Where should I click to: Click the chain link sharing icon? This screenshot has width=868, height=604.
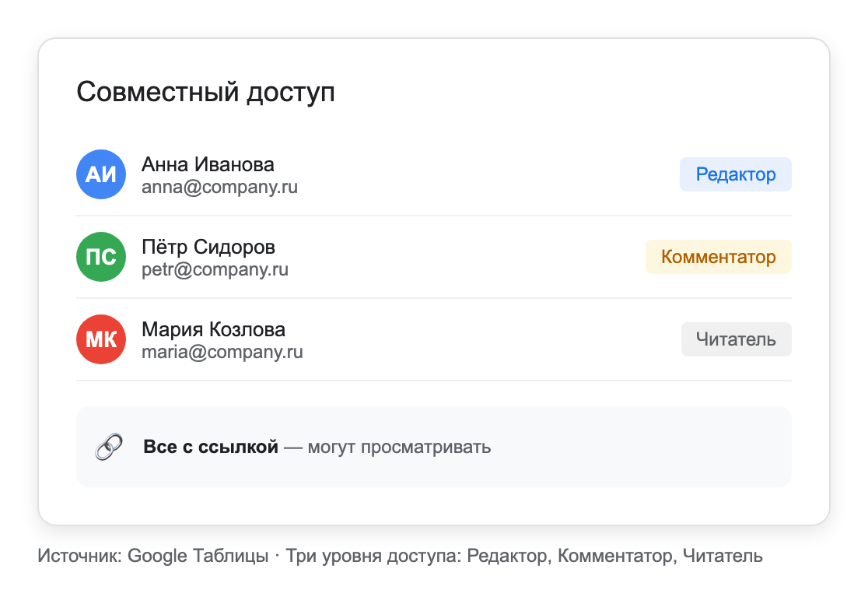[108, 446]
